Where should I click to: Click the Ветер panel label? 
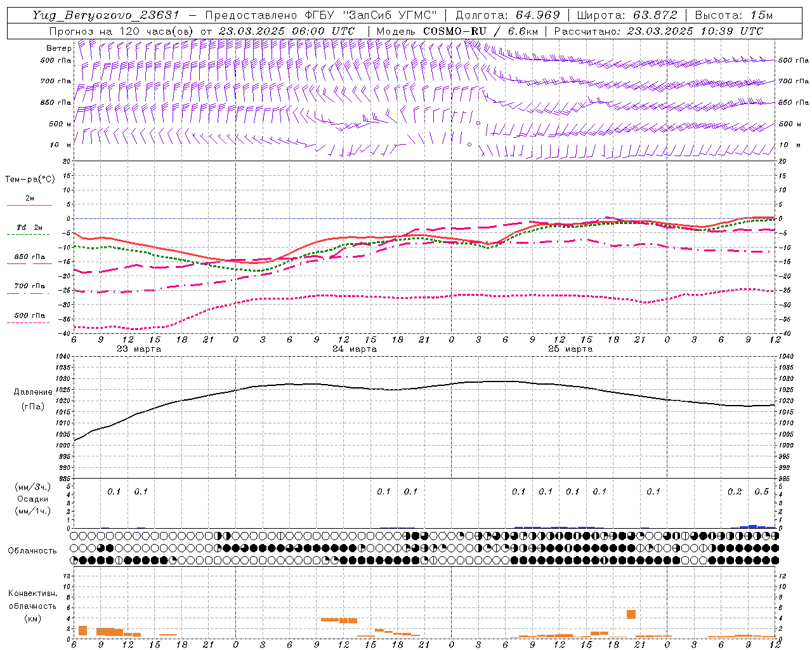[58, 48]
